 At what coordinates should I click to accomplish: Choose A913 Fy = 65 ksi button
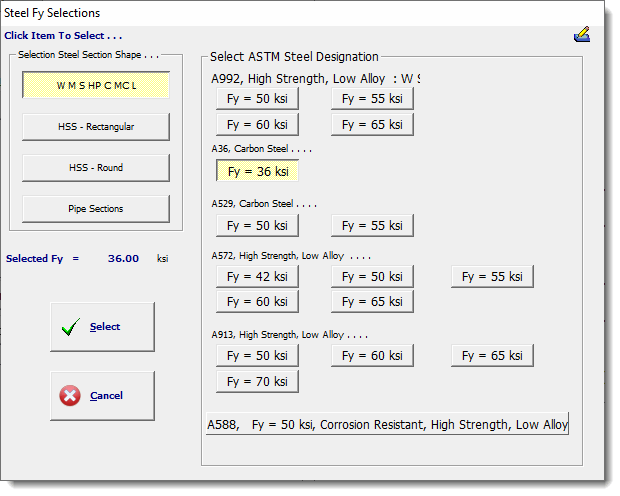point(492,355)
